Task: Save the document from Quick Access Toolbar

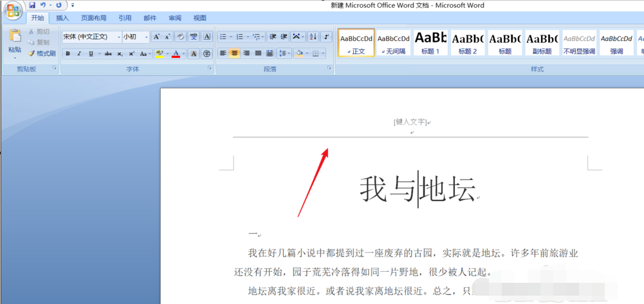Action: point(32,5)
